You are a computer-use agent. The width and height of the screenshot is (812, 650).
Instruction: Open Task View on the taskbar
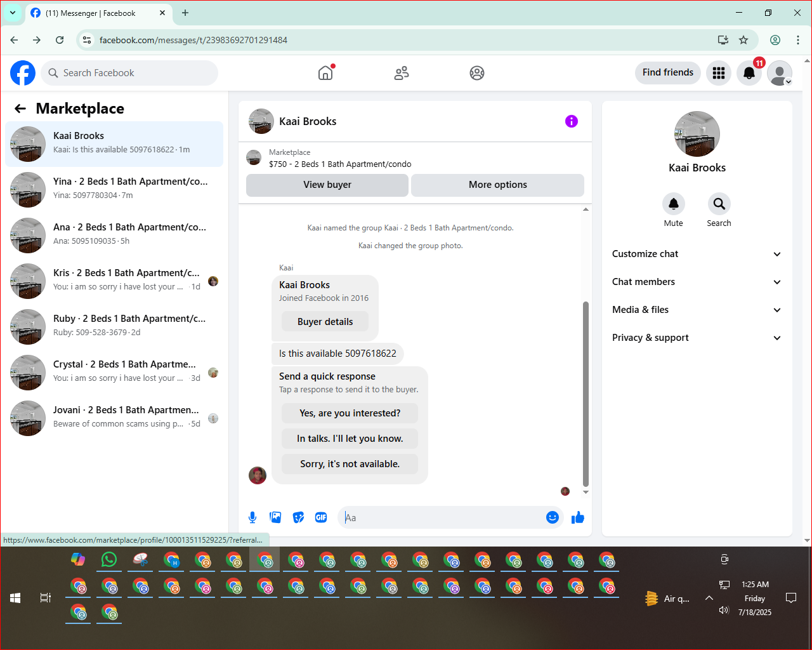[46, 598]
